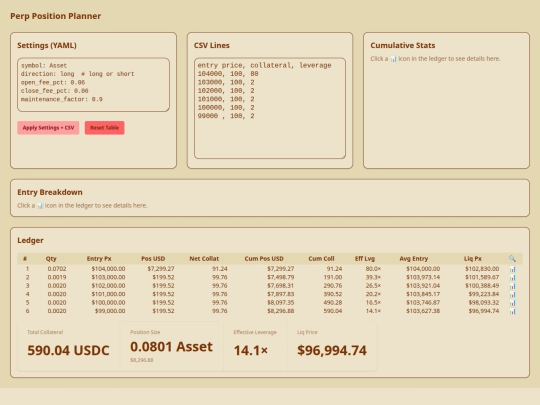The height and width of the screenshot is (405, 540).
Task: Click the 91.24 net collateral cell
Action: [x=219, y=269]
